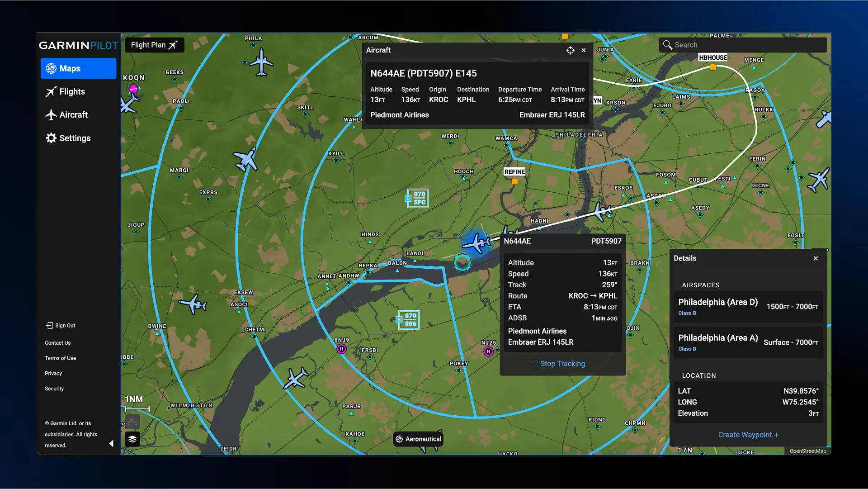868x489 pixels.
Task: Click the aircraft icon near 6NJ9 airport
Action: point(296,378)
